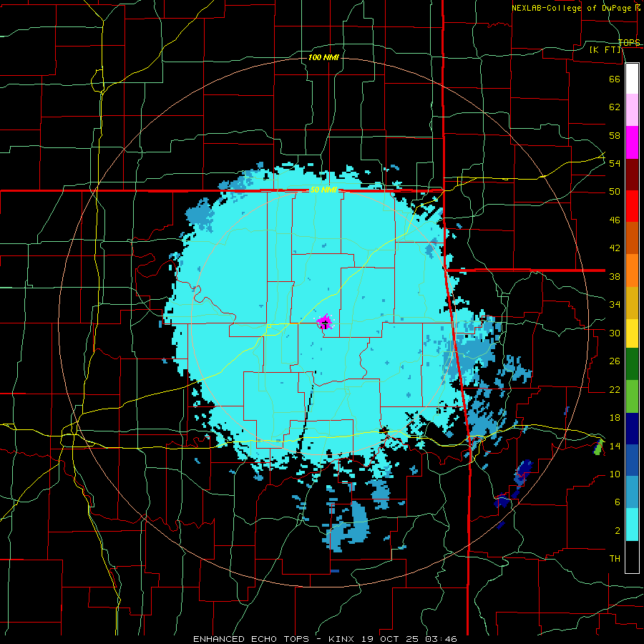Pick the gold legend color band
This screenshot has height=644, width=644.
[632, 303]
